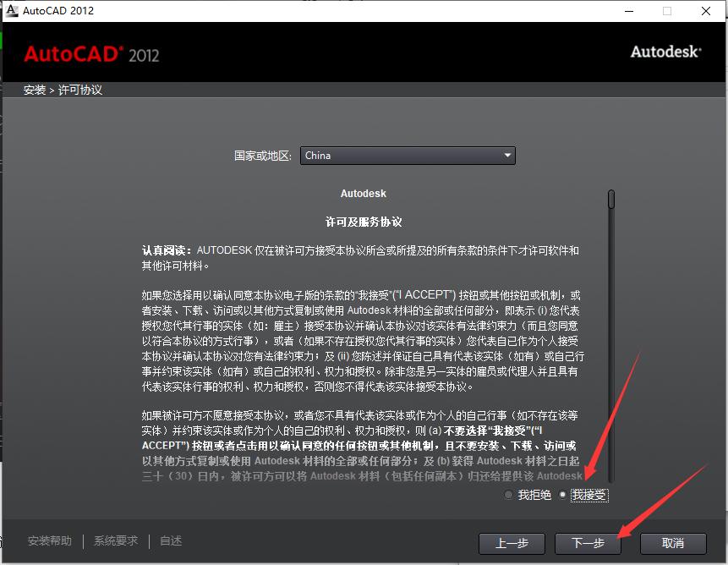Screen dimensions: 728x565
Task: Open the 安装帮助 installation help link
Action: (50, 540)
